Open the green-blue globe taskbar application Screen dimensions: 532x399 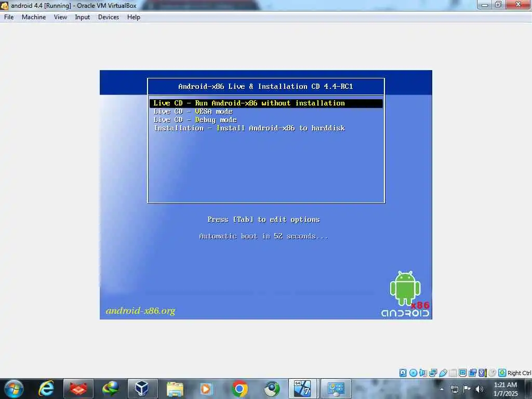coord(271,389)
